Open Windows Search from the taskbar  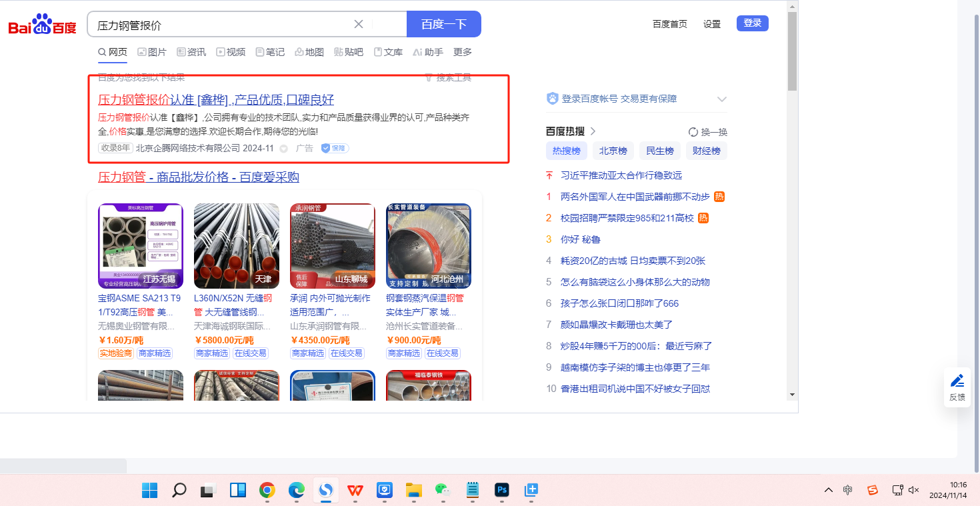click(179, 491)
